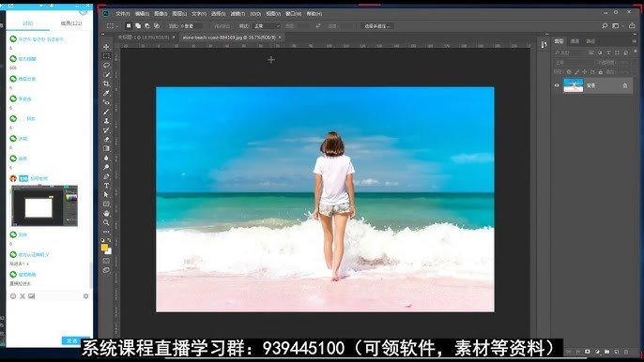Select the Dodge tool
Viewport: 644px width, 362px height.
[106, 167]
